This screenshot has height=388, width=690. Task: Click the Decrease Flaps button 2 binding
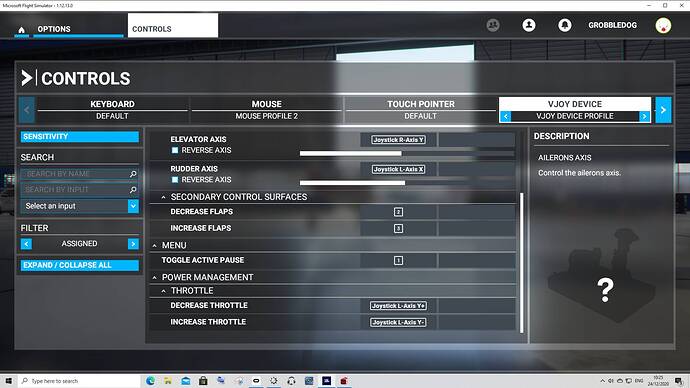pyautogui.click(x=398, y=212)
